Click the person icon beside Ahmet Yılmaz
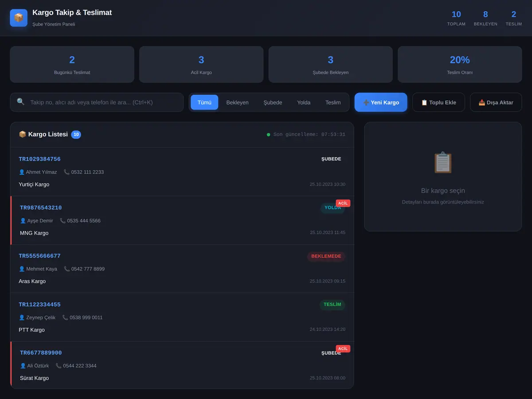Viewport: 532px width, 399px height. click(22, 172)
